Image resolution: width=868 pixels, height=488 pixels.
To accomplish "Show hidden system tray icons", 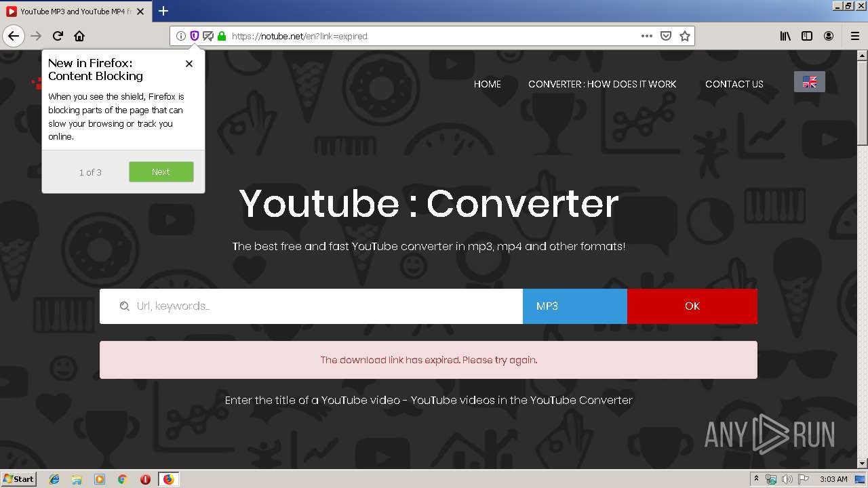I will click(756, 479).
